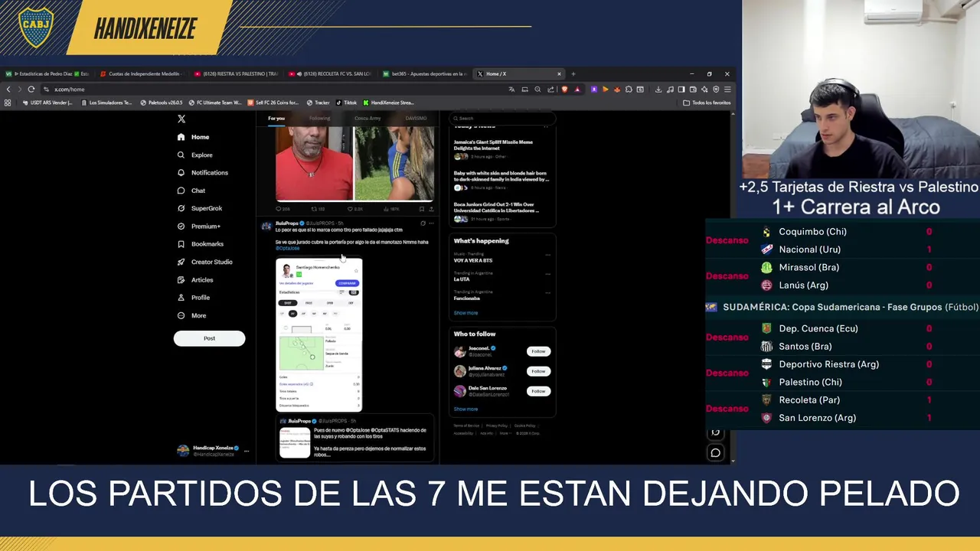This screenshot has height=551, width=980.
Task: Open the Articles icon
Action: [x=181, y=280]
